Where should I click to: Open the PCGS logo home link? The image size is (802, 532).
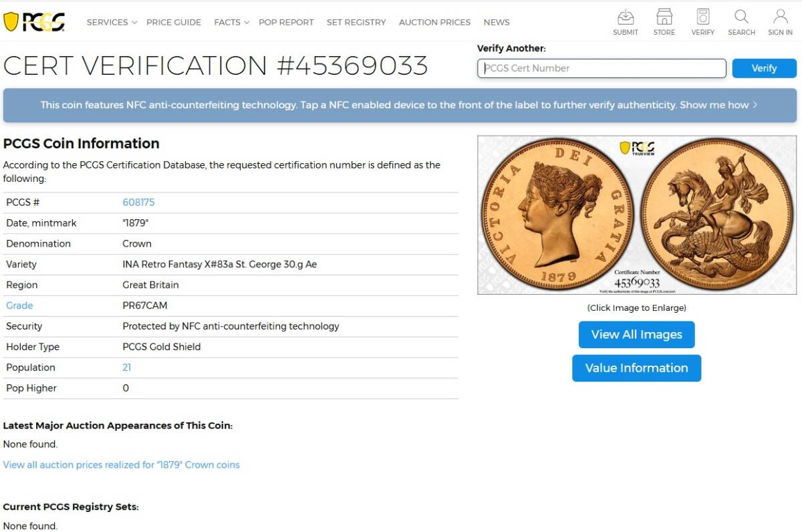[x=34, y=21]
